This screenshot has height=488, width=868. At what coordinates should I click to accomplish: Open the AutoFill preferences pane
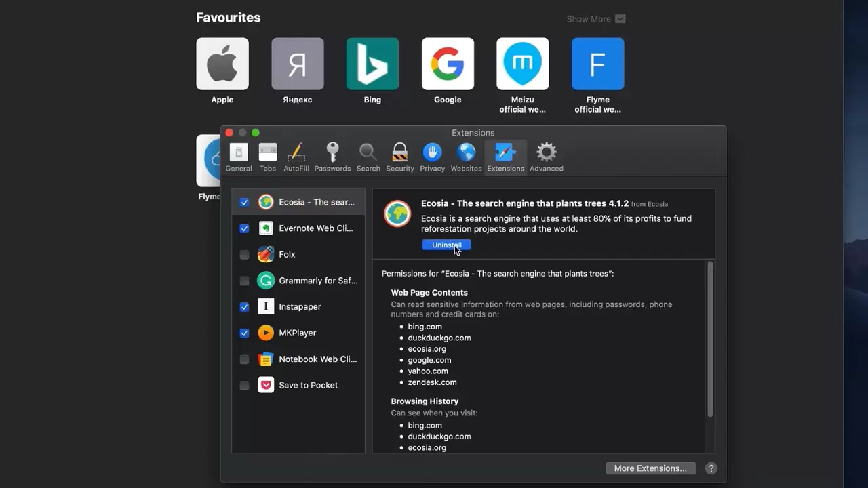click(x=296, y=157)
